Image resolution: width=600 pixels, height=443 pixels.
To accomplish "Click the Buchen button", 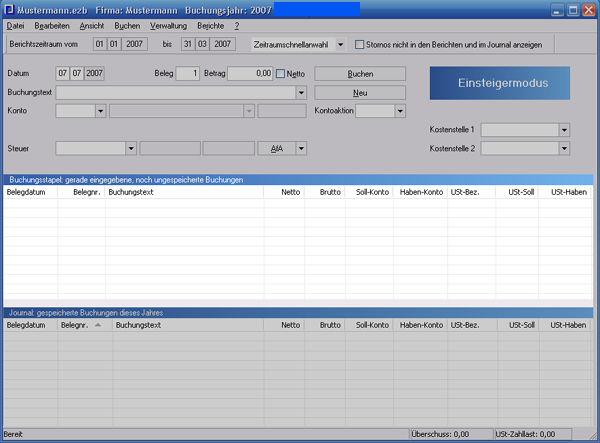I will tap(360, 74).
